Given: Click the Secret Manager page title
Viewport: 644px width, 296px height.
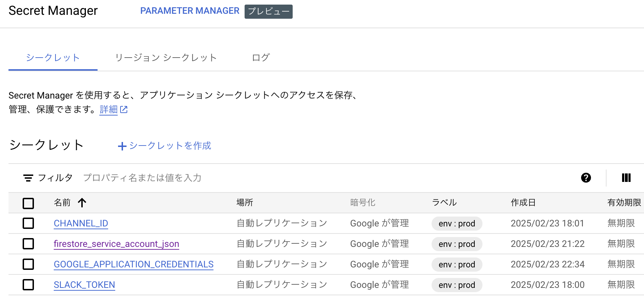Looking at the screenshot, I should click(x=53, y=11).
